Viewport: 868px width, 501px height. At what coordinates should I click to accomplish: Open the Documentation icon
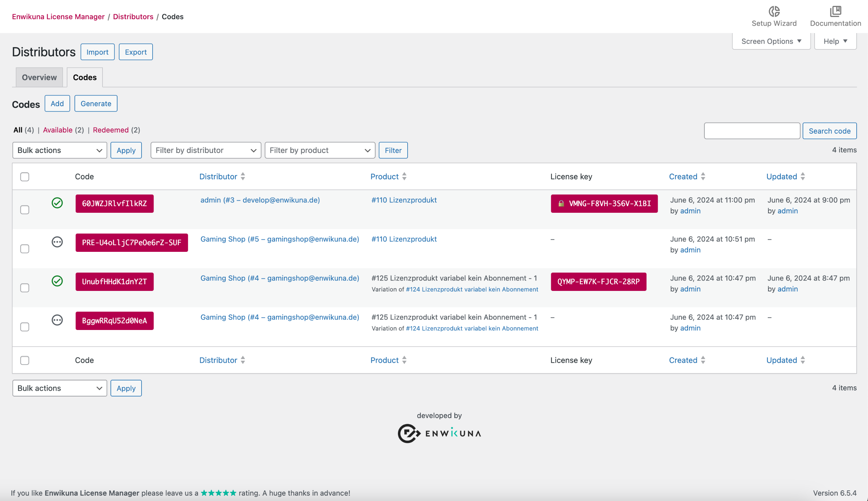pos(835,11)
